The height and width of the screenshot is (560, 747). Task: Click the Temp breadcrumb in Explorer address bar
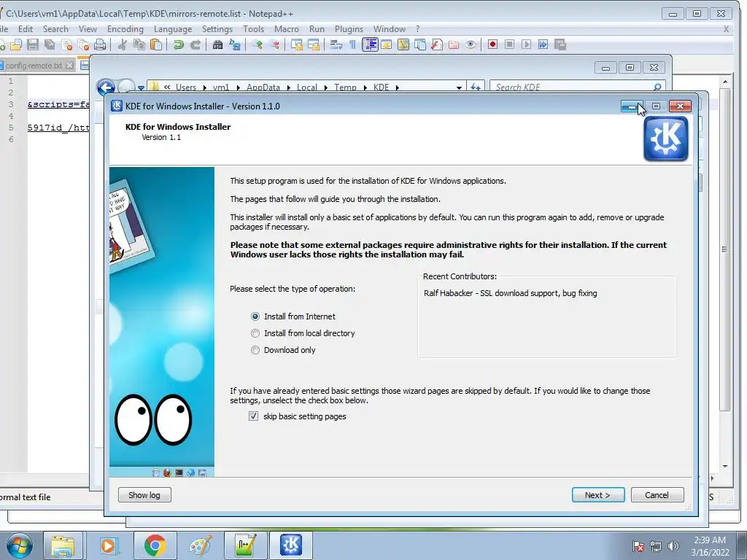[345, 87]
